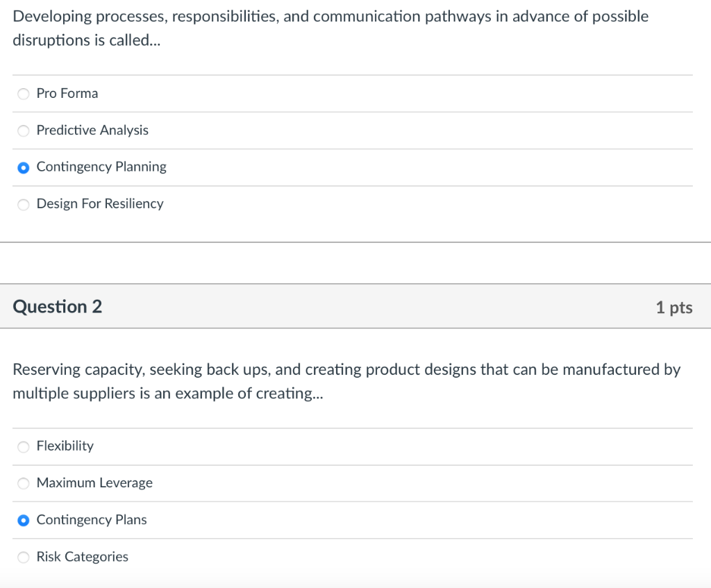Click the Question 2 prompt about reserving capacity
Viewport: 711px width, 588px height.
click(347, 381)
